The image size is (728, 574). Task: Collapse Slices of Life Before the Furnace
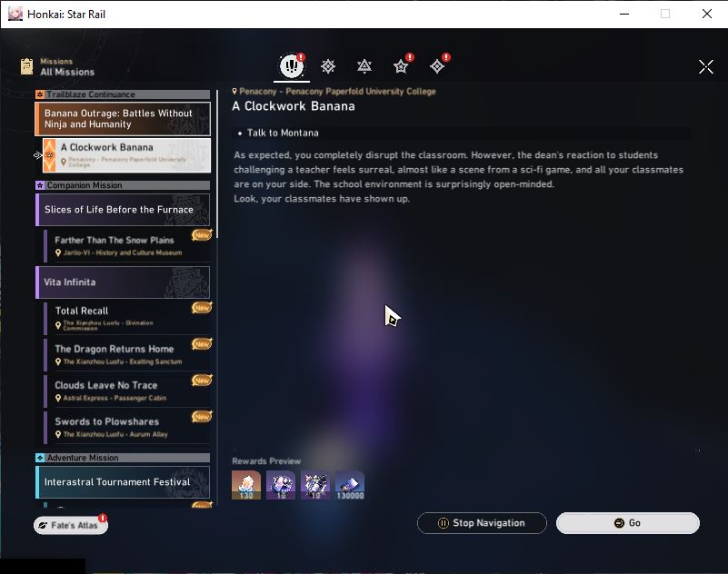pos(123,210)
